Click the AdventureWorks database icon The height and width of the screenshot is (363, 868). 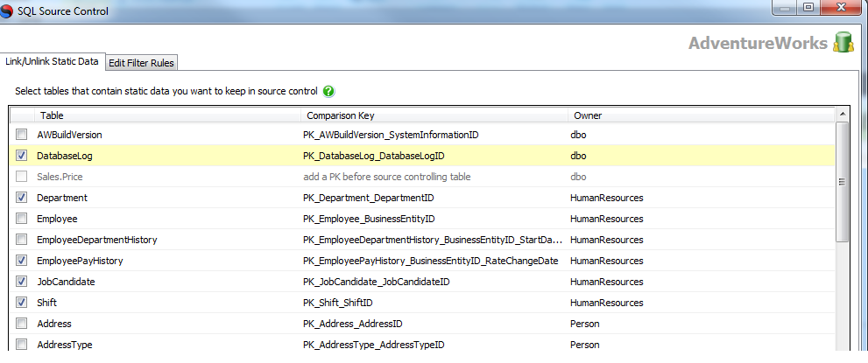click(x=843, y=43)
